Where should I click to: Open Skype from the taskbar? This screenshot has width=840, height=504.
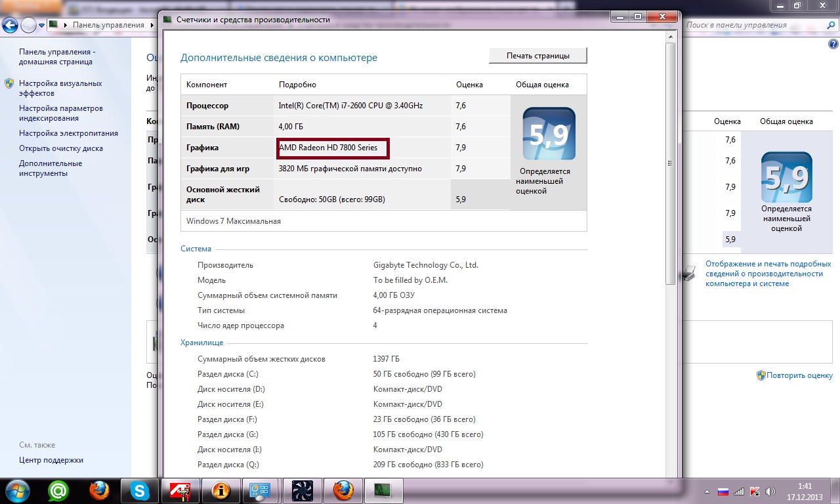coord(139,490)
